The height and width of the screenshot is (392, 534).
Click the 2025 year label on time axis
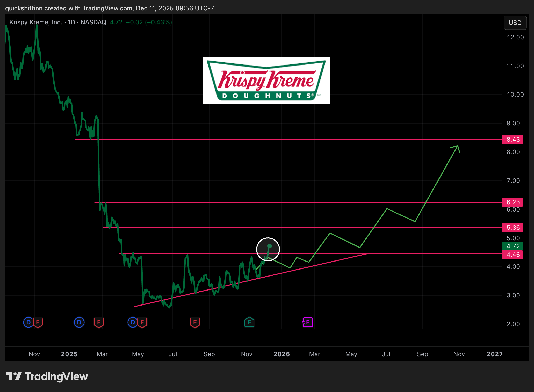click(x=69, y=354)
